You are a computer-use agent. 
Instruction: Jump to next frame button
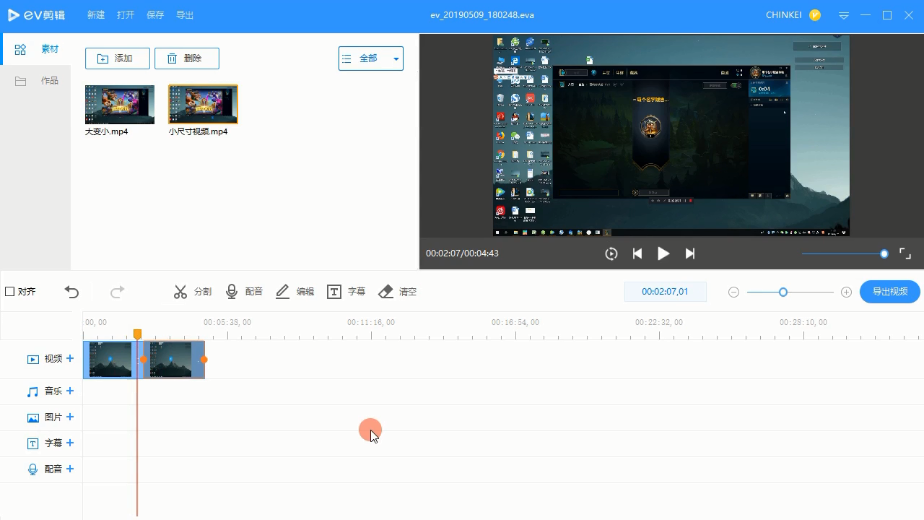tap(689, 254)
